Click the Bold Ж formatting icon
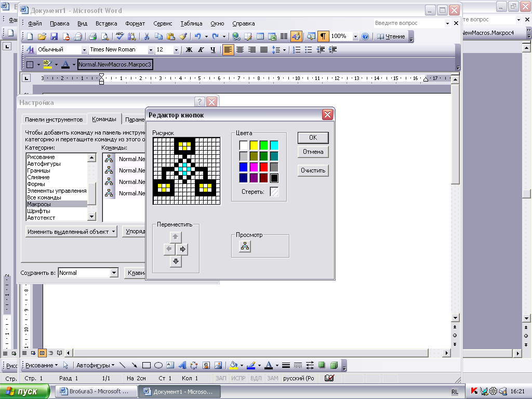532x399 pixels. 189,50
